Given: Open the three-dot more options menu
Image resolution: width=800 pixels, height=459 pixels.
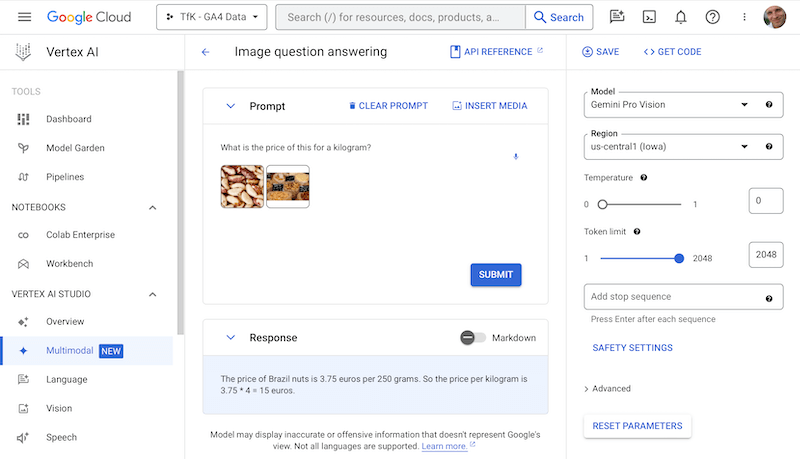Looking at the screenshot, I should pos(744,17).
